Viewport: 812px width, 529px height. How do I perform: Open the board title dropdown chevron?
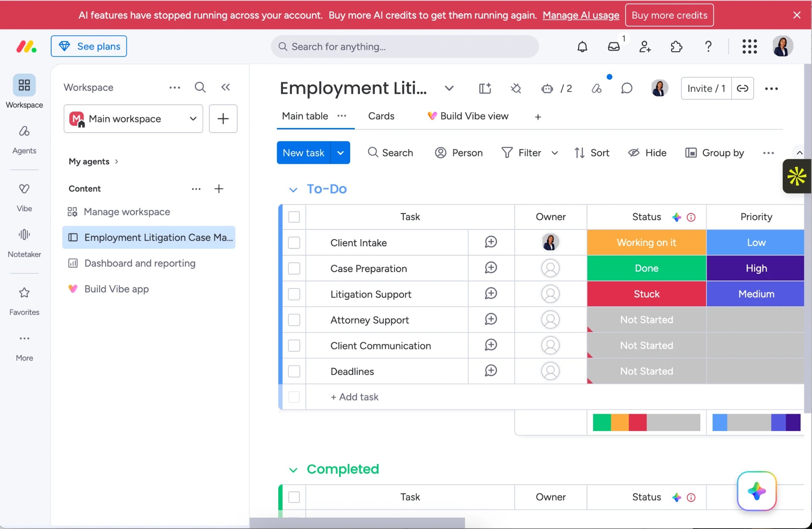449,88
